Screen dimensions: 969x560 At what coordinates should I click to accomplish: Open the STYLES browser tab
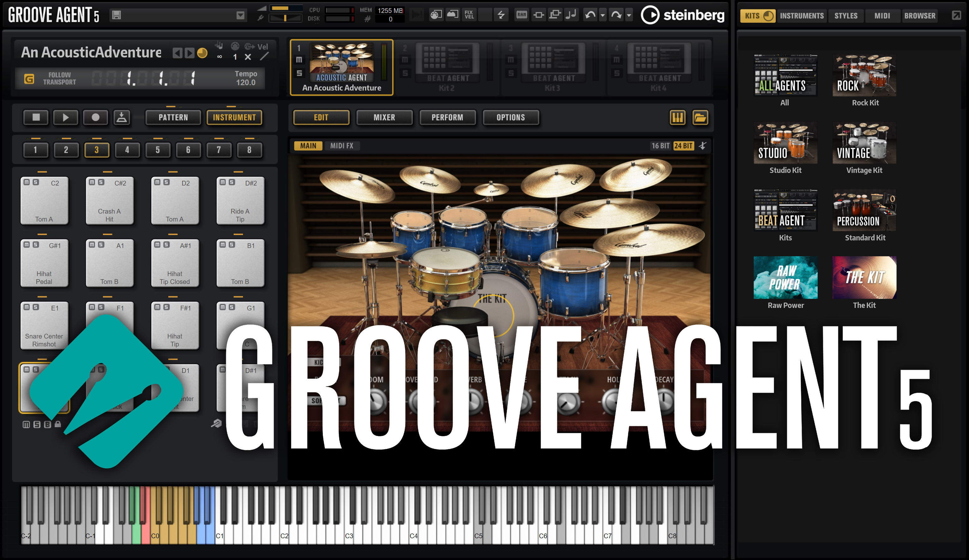846,16
